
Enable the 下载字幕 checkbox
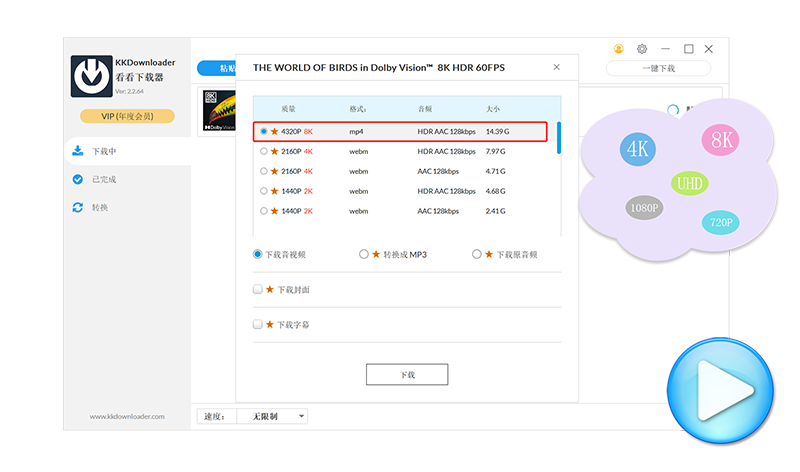tap(258, 324)
